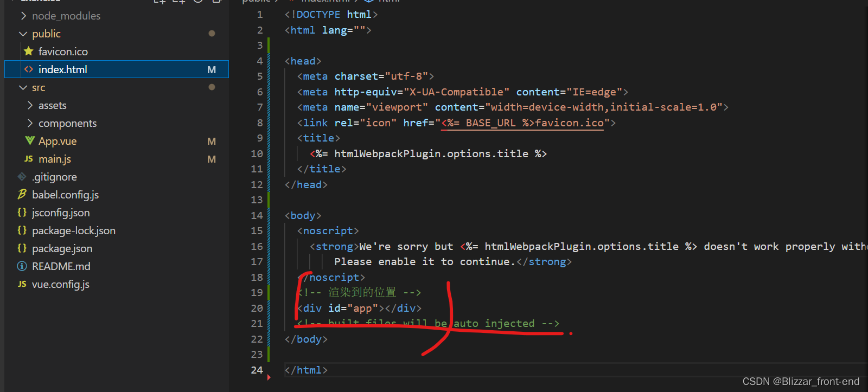Click line number 24 in the gutter
The height and width of the screenshot is (392, 868).
(x=257, y=370)
